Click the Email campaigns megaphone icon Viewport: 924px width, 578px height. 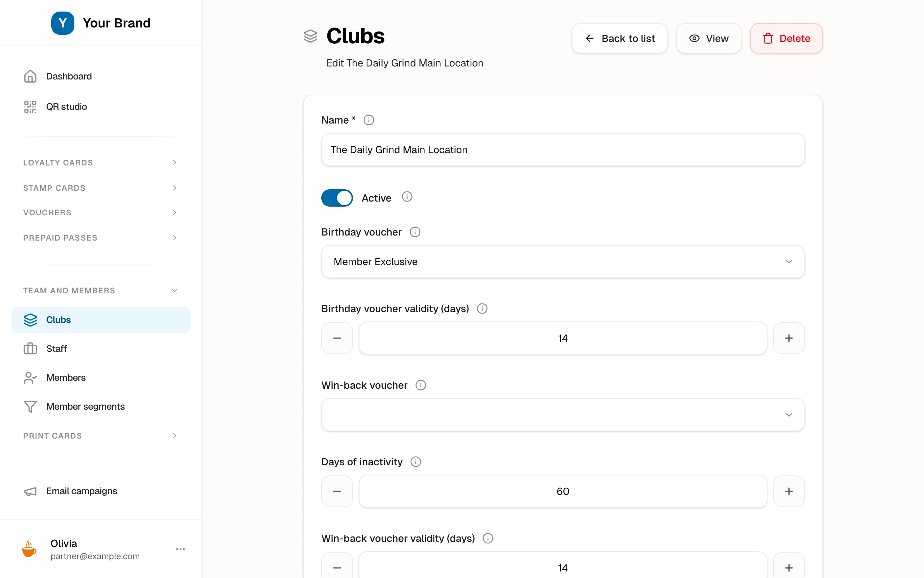(30, 491)
